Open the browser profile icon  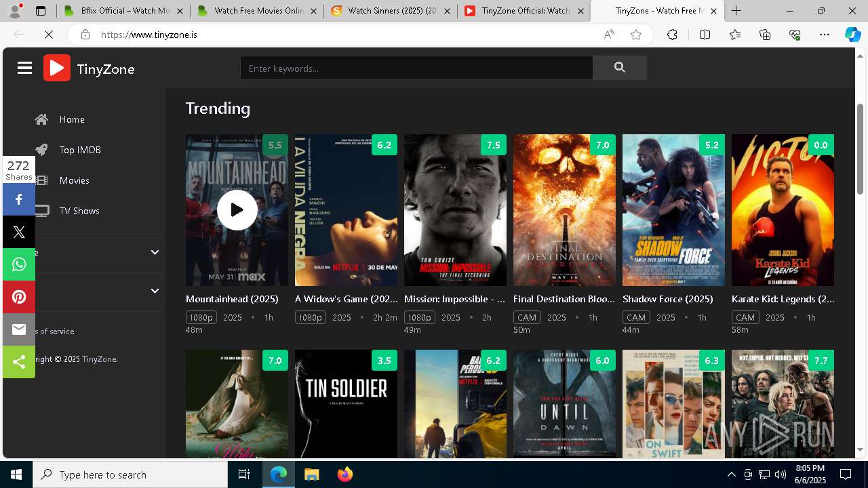[x=15, y=11]
